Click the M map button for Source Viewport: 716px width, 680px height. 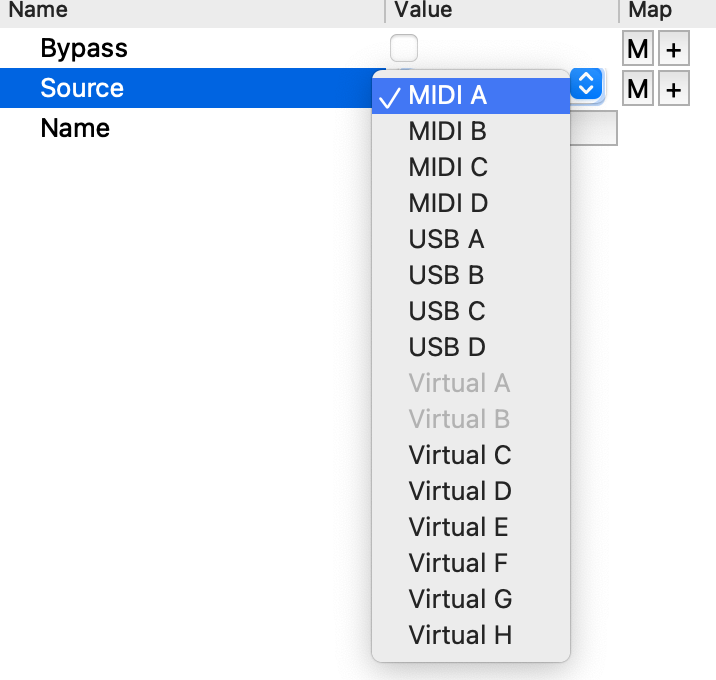(637, 89)
